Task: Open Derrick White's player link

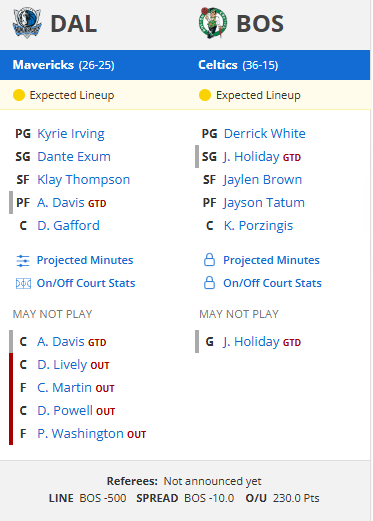Action: click(265, 134)
